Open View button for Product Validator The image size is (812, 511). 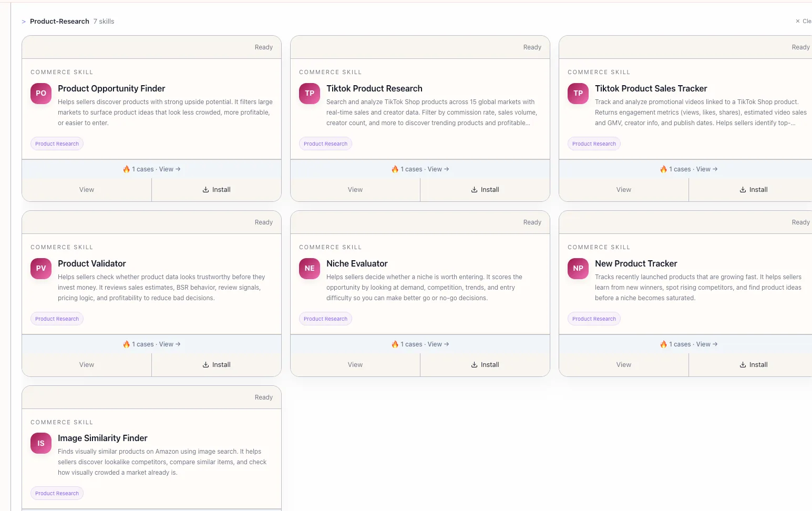87,365
